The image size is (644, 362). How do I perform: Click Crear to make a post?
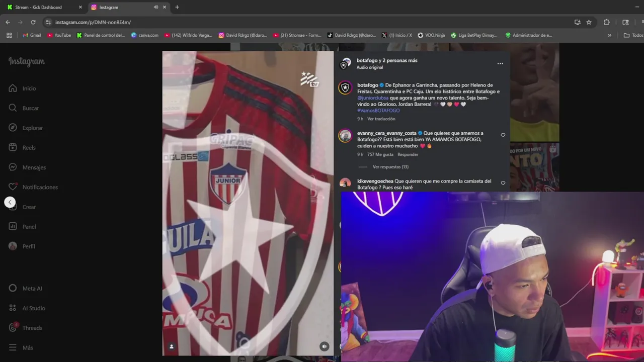(x=22, y=207)
